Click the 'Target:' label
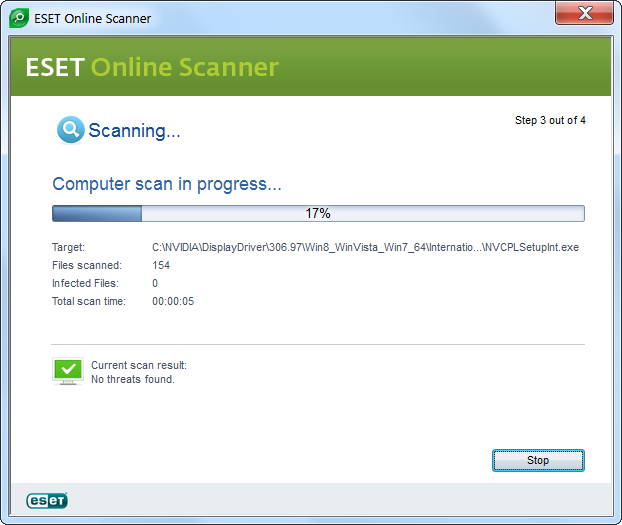Viewport: 622px width, 525px height. click(x=69, y=247)
